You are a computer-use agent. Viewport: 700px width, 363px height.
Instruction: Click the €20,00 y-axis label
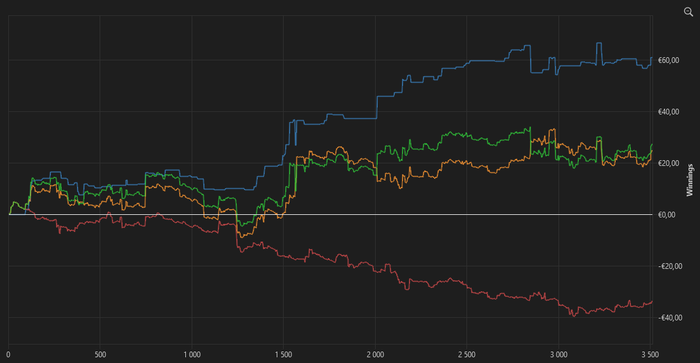(669, 163)
